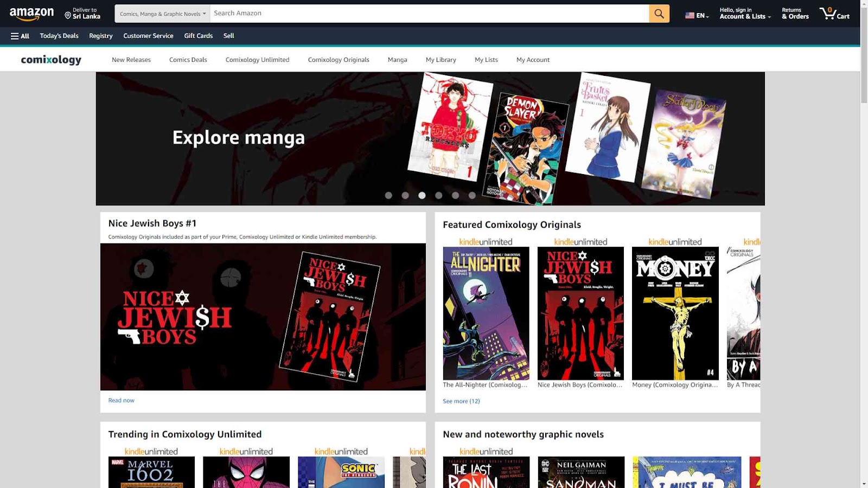This screenshot has height=488, width=868.
Task: Open the Comixology Unlimited tab
Action: 257,60
